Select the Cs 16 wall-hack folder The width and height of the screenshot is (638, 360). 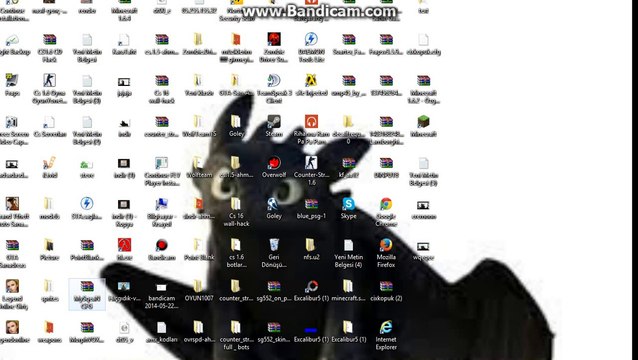tap(236, 212)
